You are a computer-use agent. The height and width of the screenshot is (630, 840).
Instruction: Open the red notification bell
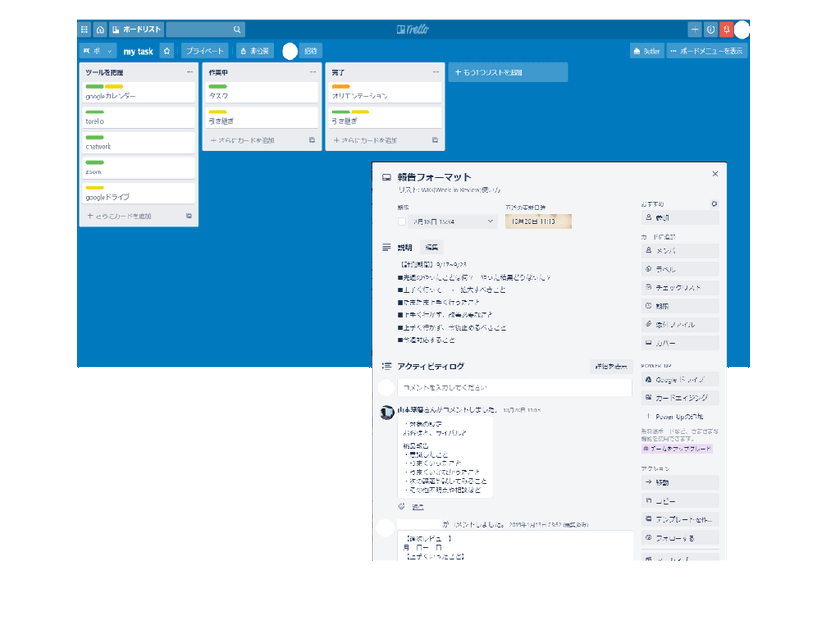tap(726, 29)
